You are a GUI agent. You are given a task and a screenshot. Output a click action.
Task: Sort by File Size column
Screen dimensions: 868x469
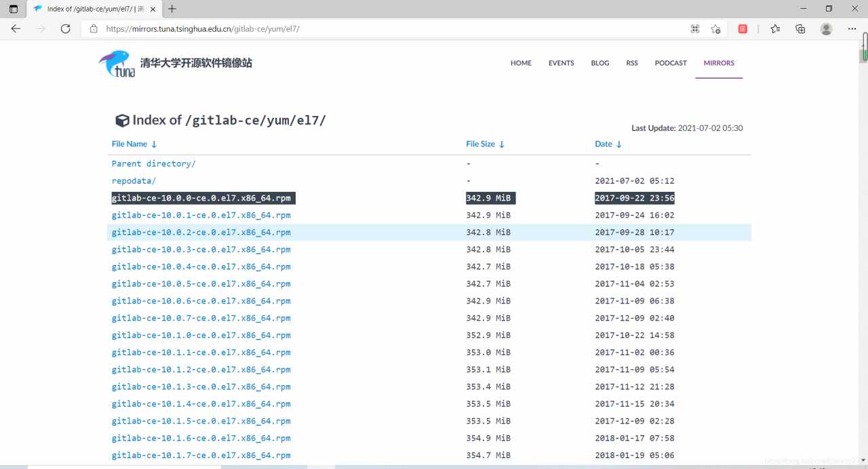coord(486,144)
